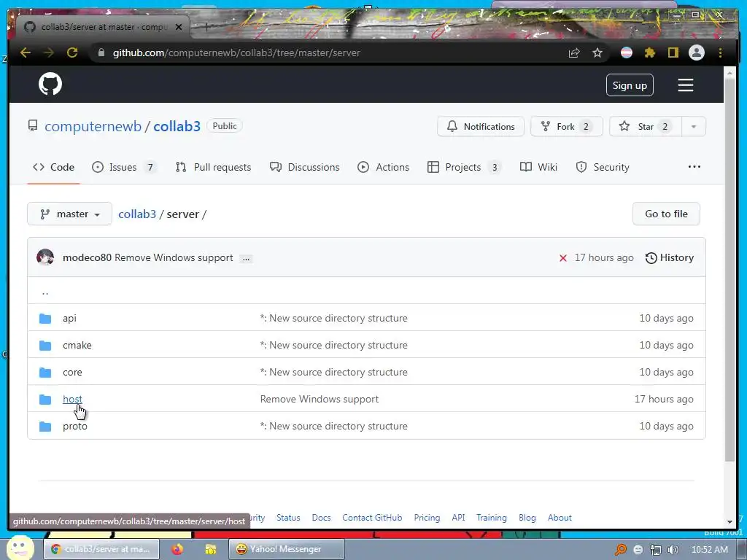
Task: Click footer Pricing link
Action: (427, 518)
